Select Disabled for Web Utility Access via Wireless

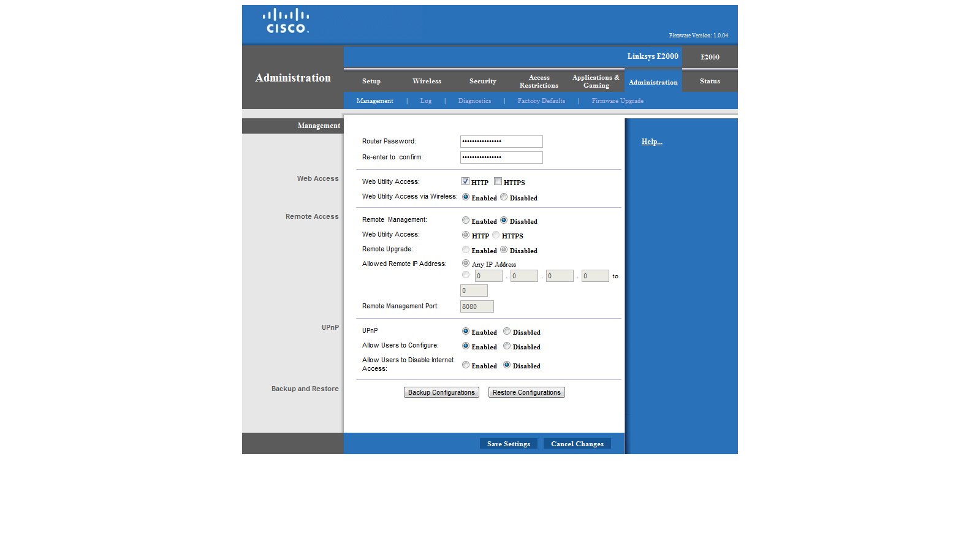tap(504, 197)
